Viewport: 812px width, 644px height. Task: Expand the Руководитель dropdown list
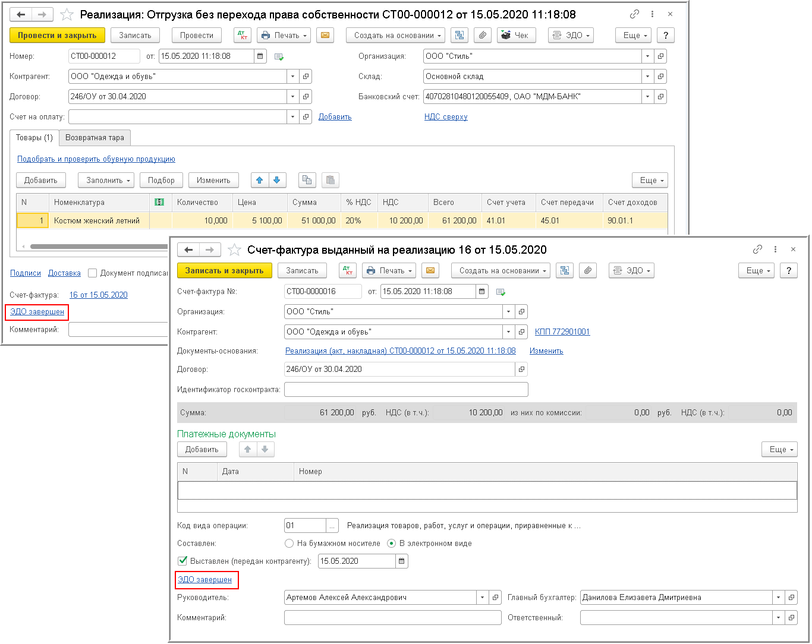click(482, 598)
